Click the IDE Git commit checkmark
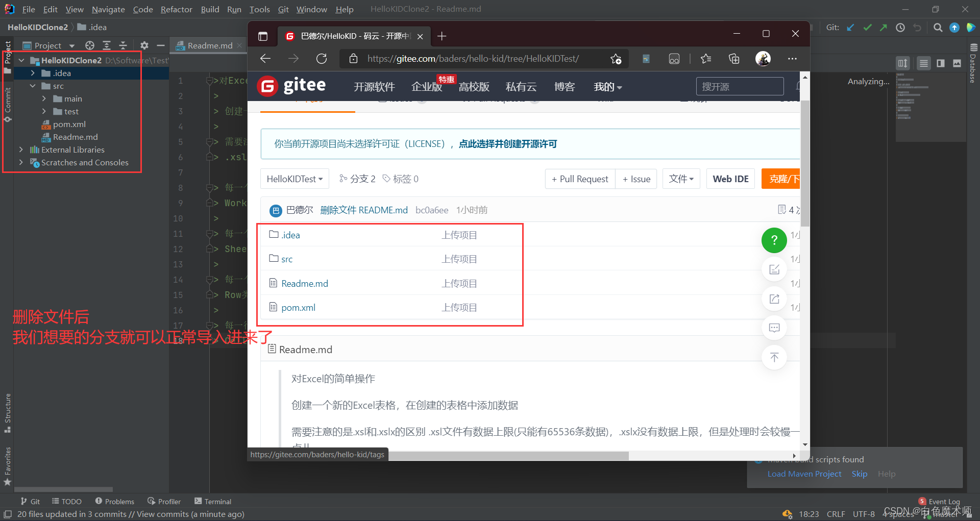The height and width of the screenshot is (521, 980). (867, 28)
